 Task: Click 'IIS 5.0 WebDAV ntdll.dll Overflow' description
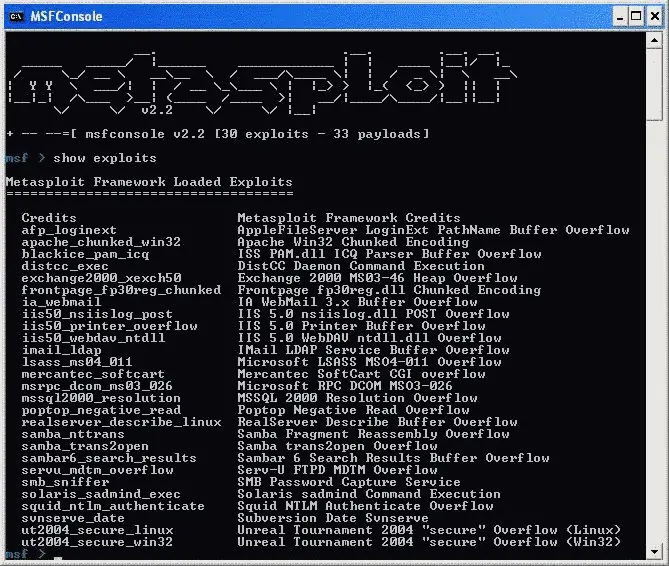click(x=369, y=338)
